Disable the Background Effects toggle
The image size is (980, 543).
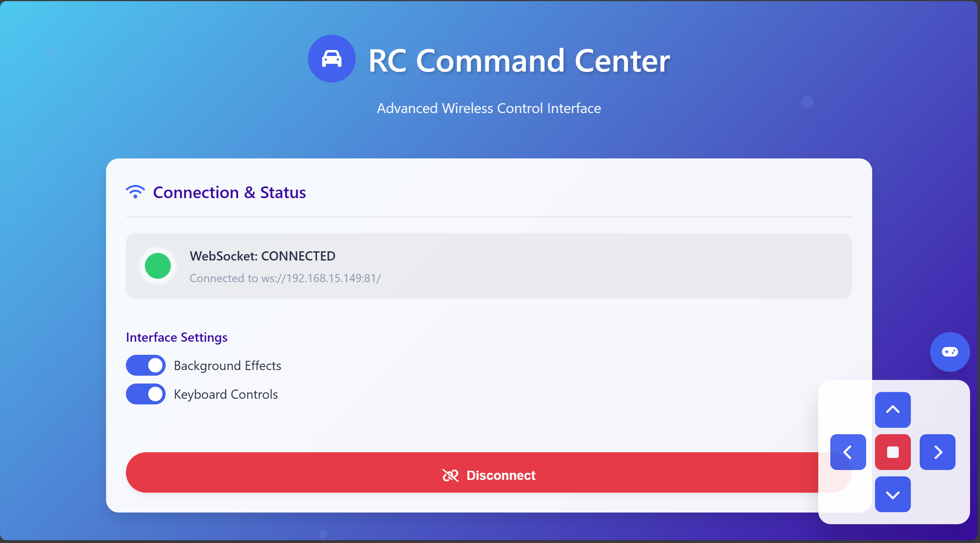click(x=146, y=365)
